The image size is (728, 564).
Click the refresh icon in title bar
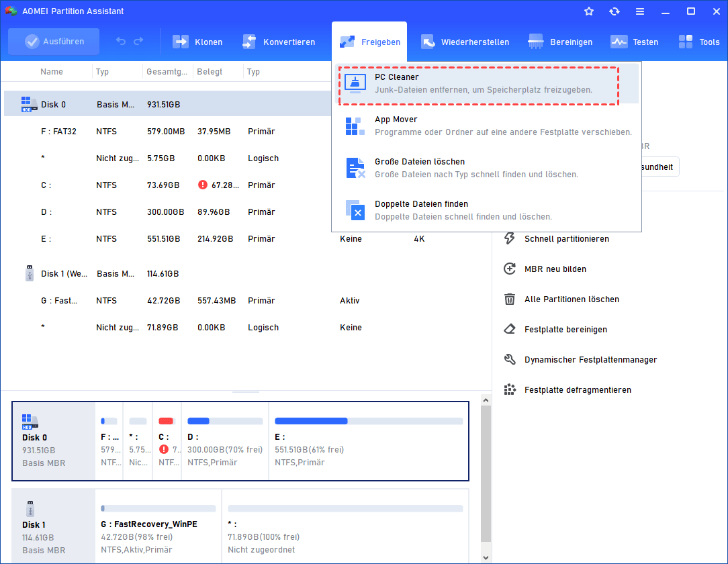coord(615,11)
